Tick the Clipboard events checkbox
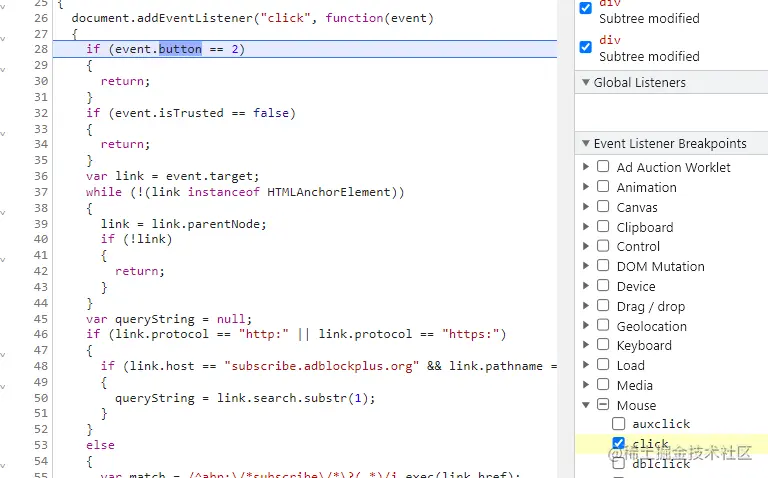 click(x=603, y=226)
